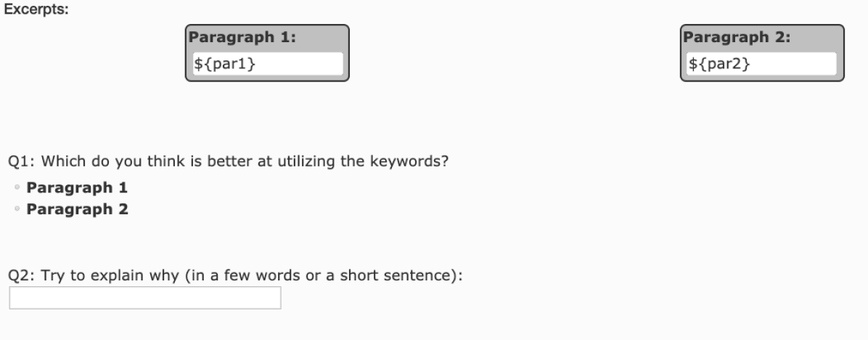Click the Paragraph 1: box heading

242,37
